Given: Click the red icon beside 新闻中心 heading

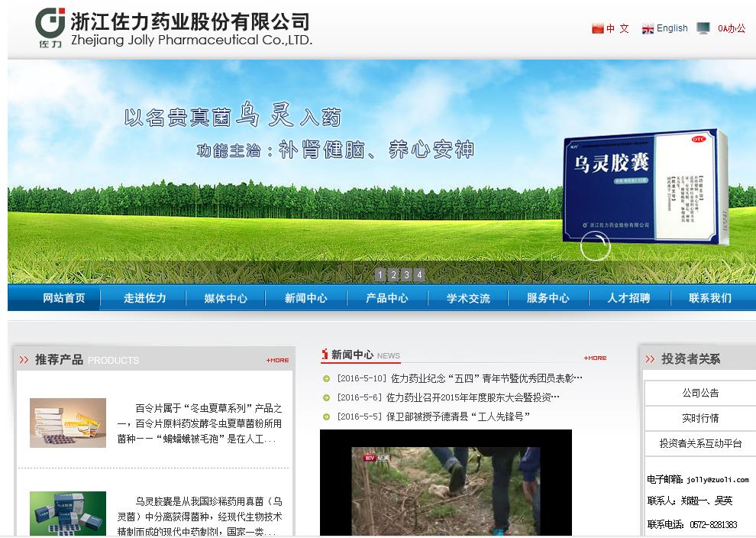Looking at the screenshot, I should pyautogui.click(x=325, y=355).
